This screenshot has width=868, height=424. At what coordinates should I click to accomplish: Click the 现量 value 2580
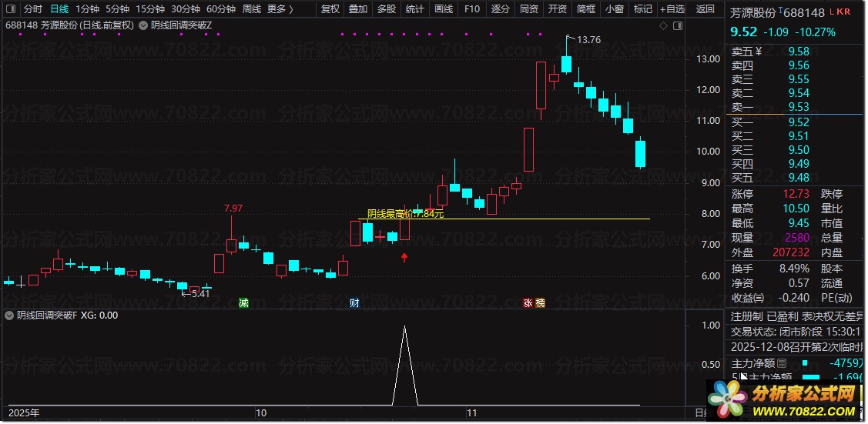(797, 238)
